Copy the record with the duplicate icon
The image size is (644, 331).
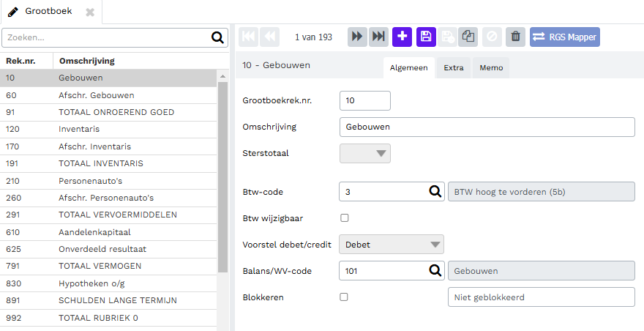coord(468,37)
